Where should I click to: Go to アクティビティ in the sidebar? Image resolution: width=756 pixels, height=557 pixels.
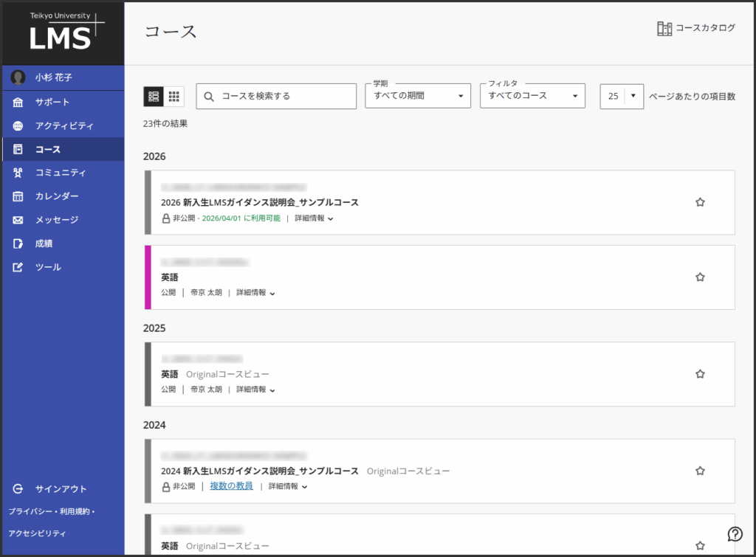coord(64,125)
